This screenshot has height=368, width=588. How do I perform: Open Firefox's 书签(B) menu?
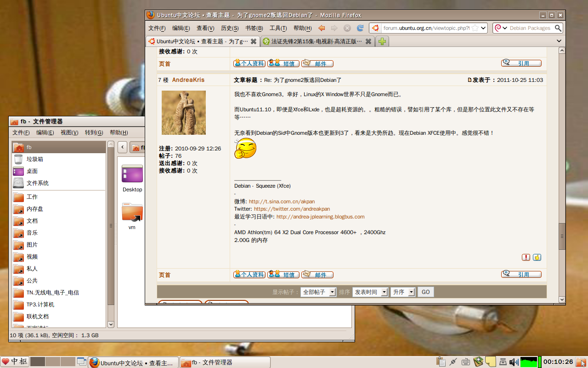tap(254, 28)
